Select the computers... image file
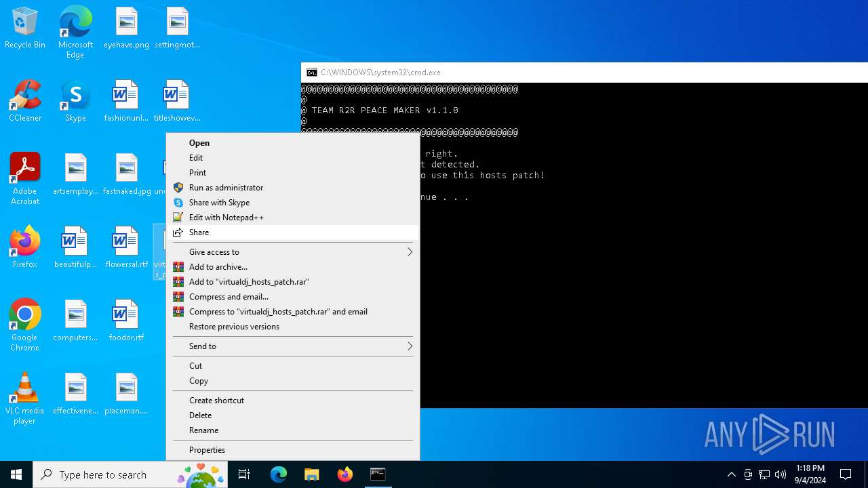 75,321
